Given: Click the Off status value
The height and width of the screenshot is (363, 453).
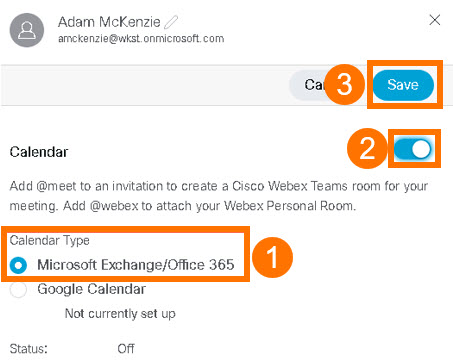Looking at the screenshot, I should pos(126,349).
